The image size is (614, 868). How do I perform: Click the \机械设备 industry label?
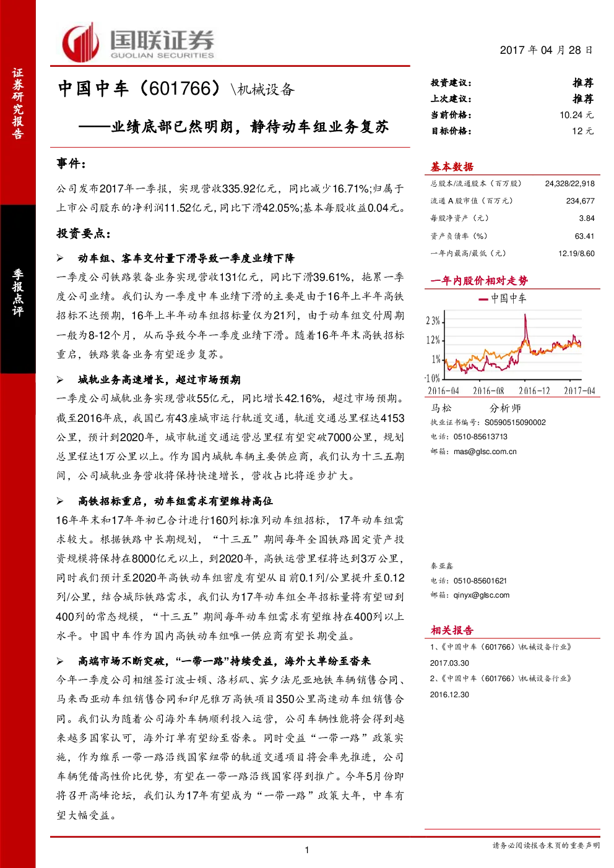262,90
